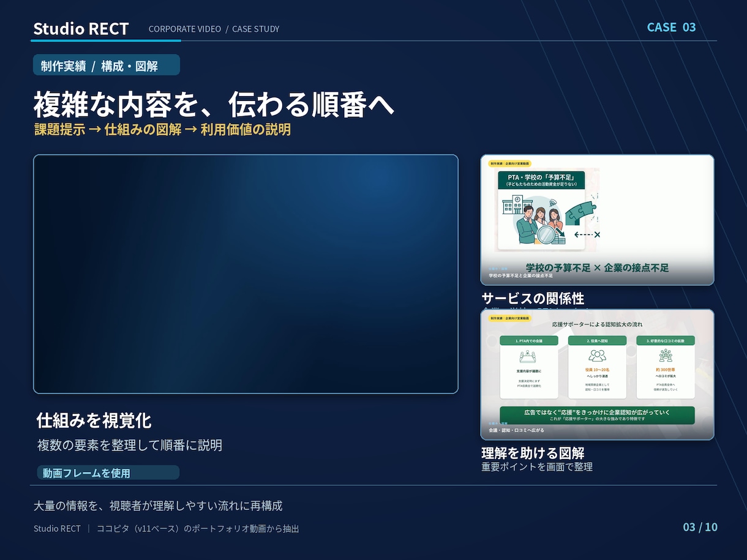The width and height of the screenshot is (747, 560).
Task: Click 複数の要素を整理して順番に説明 text
Action: pyautogui.click(x=129, y=446)
